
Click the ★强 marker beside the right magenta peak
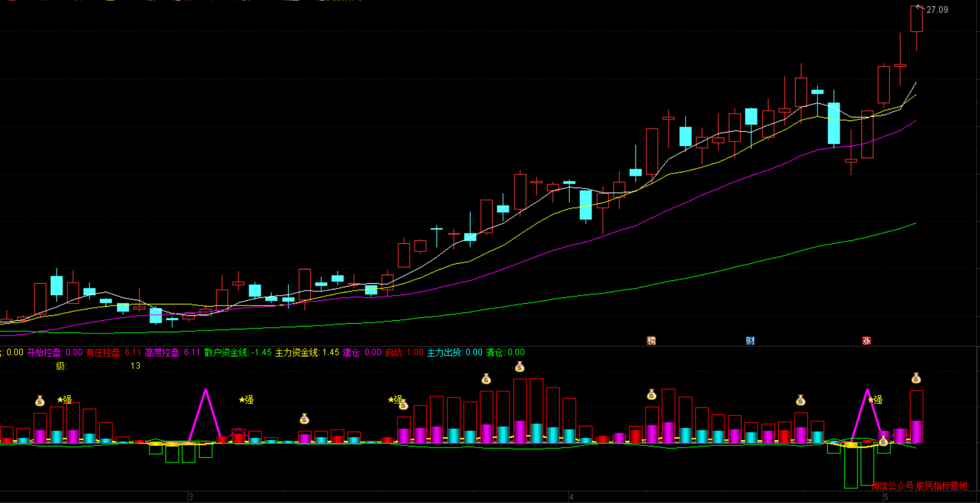[x=875, y=400]
